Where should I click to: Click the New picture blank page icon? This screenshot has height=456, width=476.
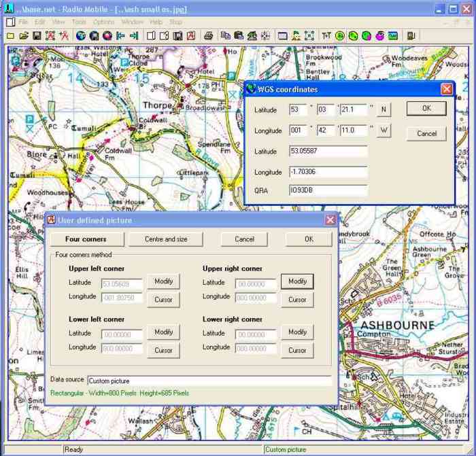151,36
